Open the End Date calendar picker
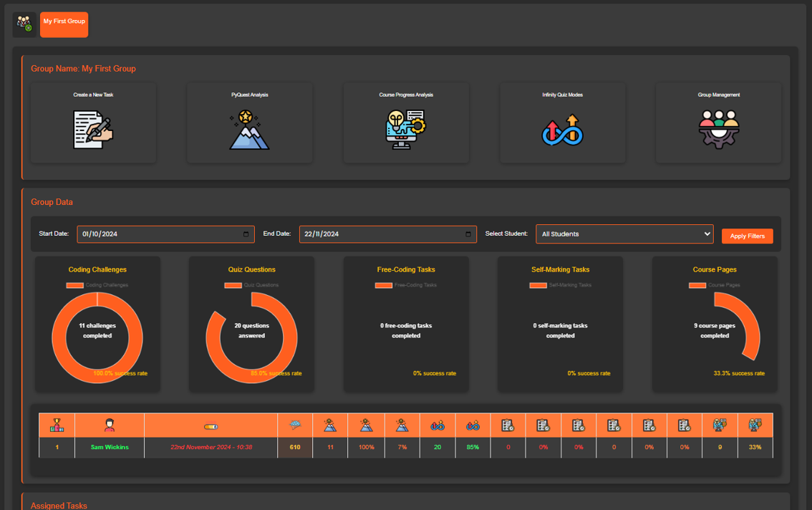812x510 pixels. (468, 234)
